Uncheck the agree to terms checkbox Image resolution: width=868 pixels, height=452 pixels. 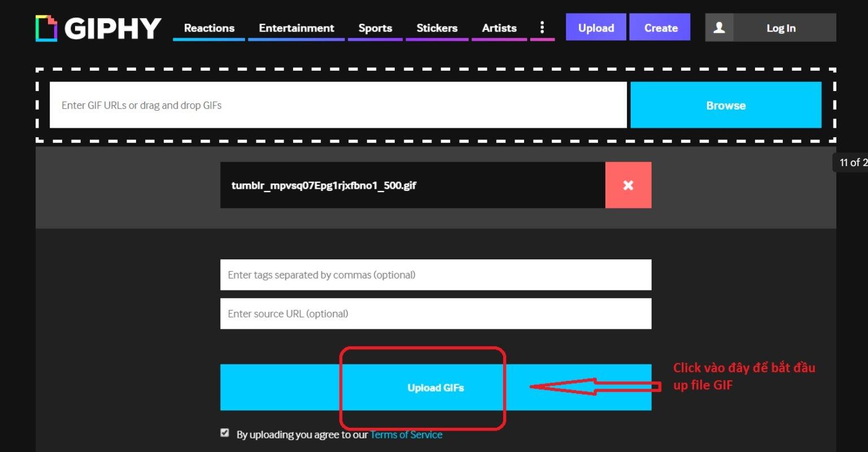click(x=225, y=433)
